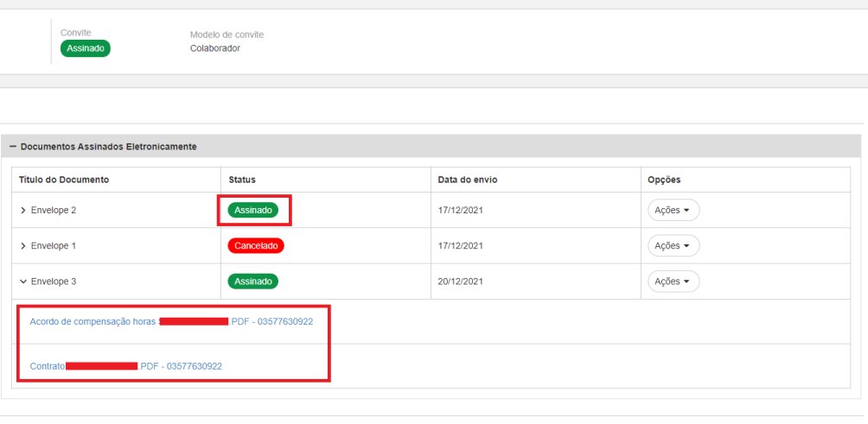The height and width of the screenshot is (424, 868).
Task: Click Assinado status badge of Envelope 2
Action: pos(253,210)
